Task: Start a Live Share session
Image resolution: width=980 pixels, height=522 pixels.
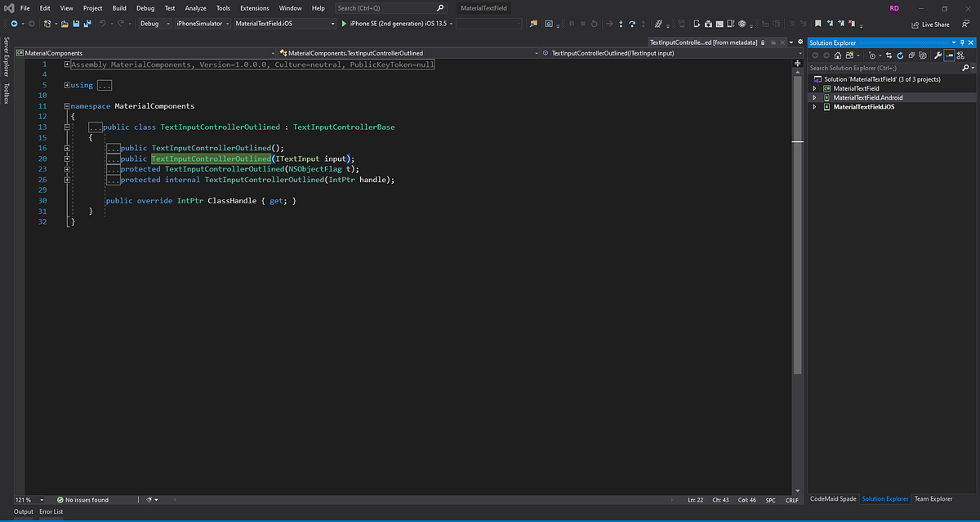Action: tap(935, 25)
